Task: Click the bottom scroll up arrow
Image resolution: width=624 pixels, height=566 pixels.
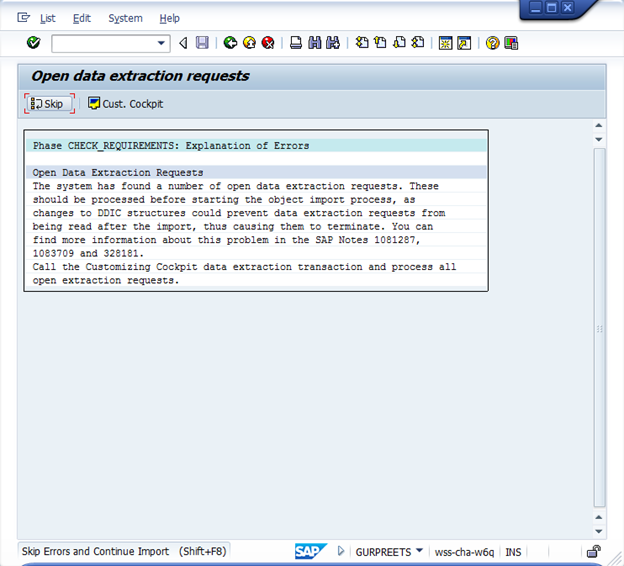Action: tap(599, 517)
